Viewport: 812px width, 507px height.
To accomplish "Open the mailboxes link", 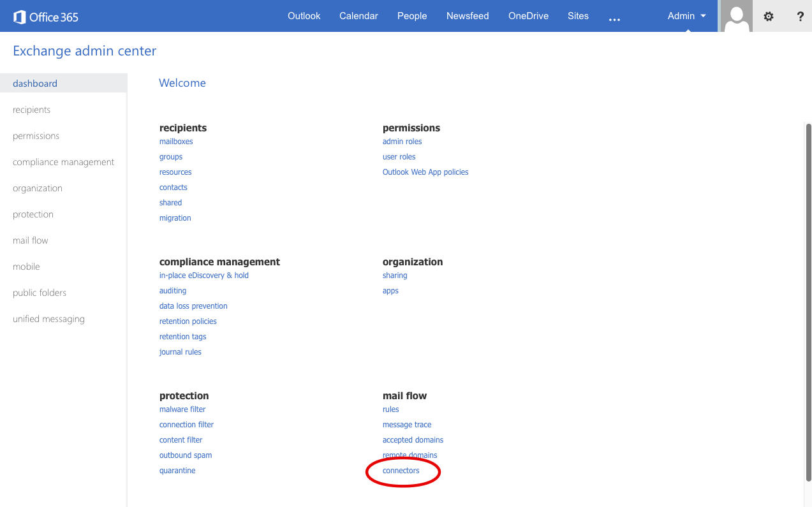I will (176, 142).
